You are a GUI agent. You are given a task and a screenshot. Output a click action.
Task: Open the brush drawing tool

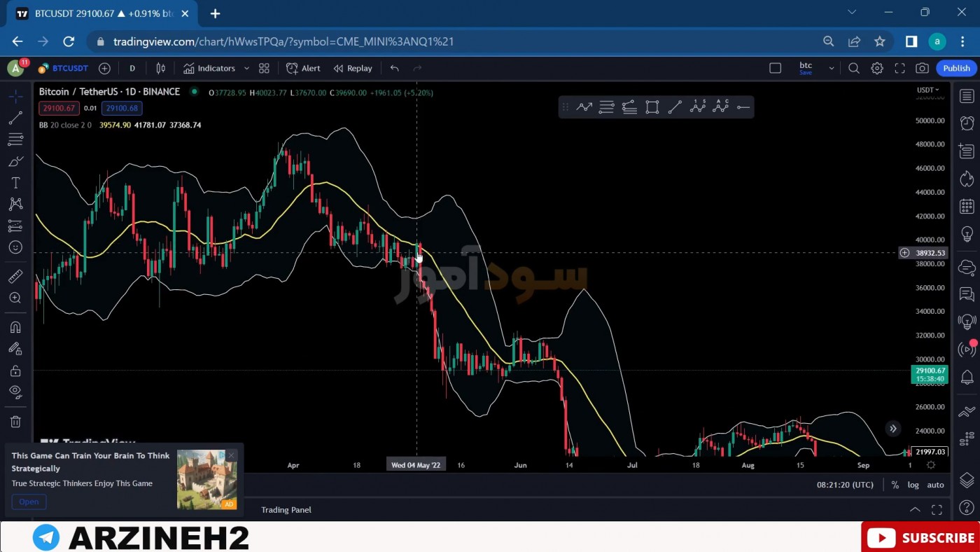(15, 161)
